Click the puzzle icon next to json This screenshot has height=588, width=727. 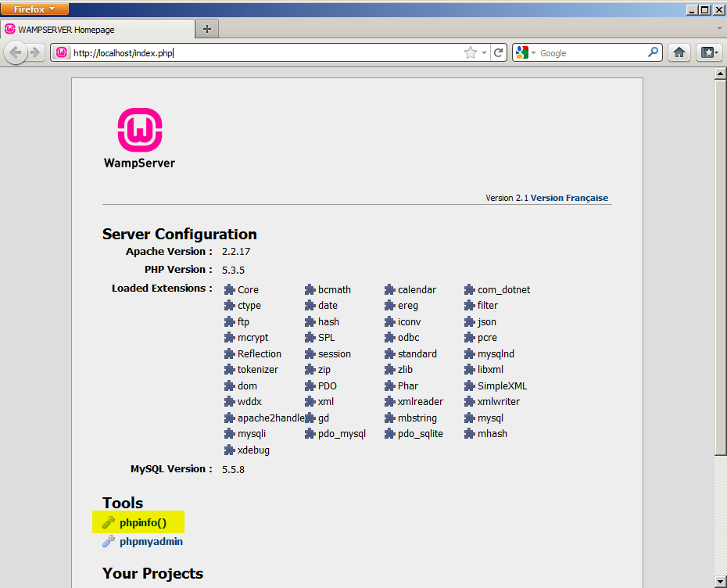[x=470, y=322]
